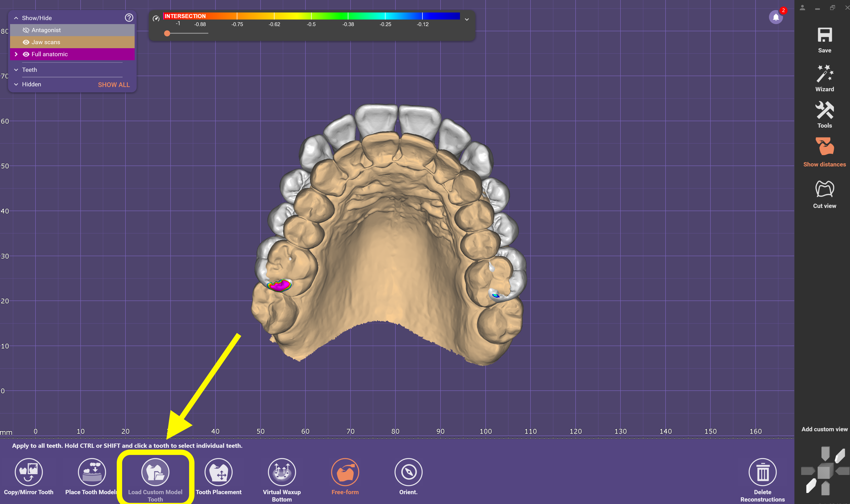Screen dimensions: 850x504
Task: Click the Delete Reconstructions trash icon
Action: pyautogui.click(x=762, y=472)
